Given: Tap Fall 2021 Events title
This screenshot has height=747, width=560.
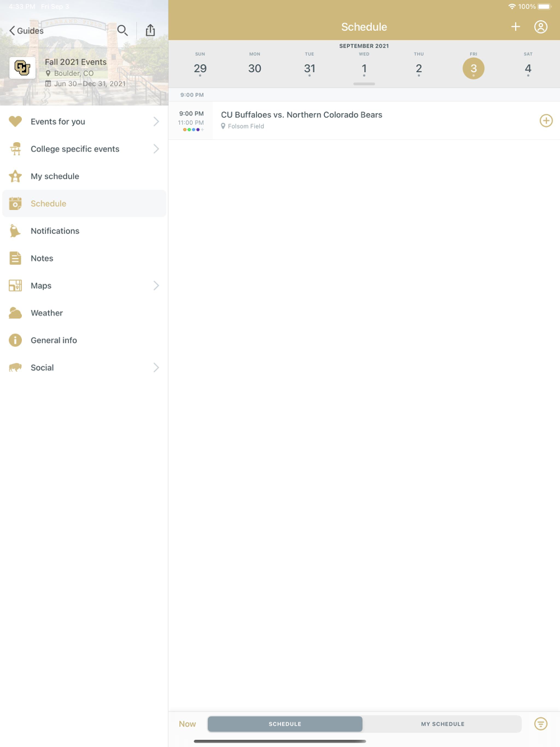Looking at the screenshot, I should (x=76, y=62).
